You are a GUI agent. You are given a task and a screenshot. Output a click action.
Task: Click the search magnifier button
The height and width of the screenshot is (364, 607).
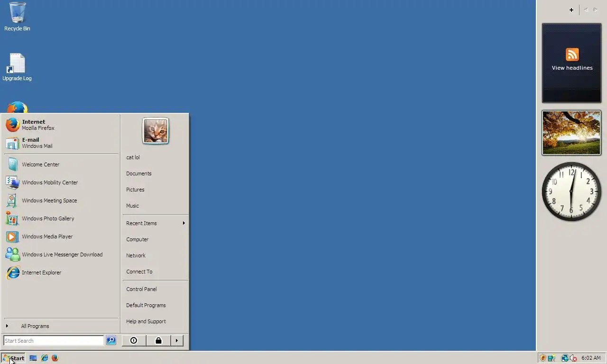coord(111,340)
